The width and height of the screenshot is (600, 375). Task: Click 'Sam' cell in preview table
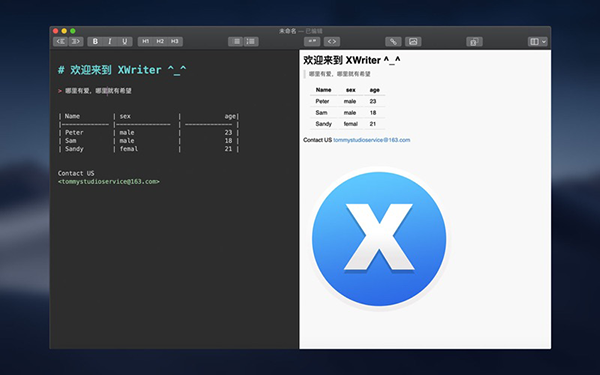coord(321,113)
